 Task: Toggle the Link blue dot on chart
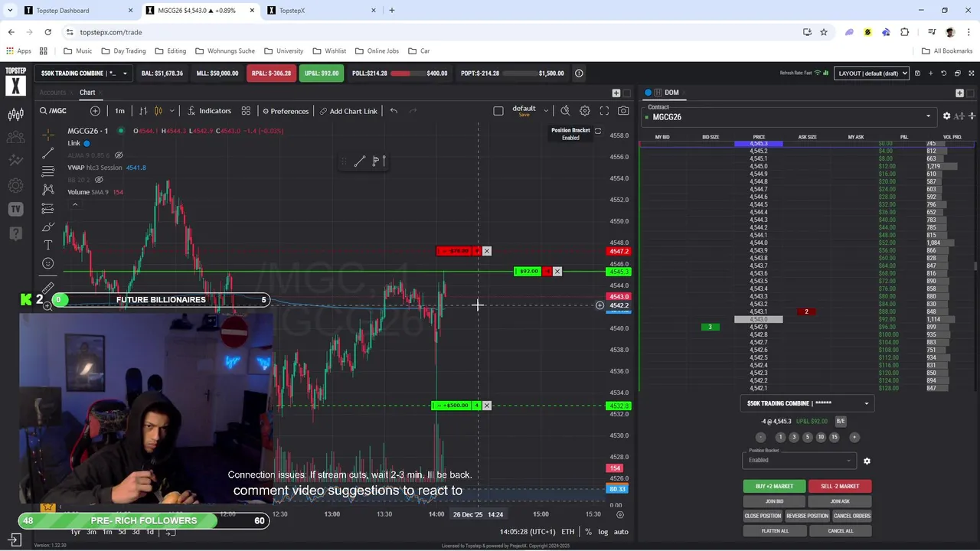87,143
